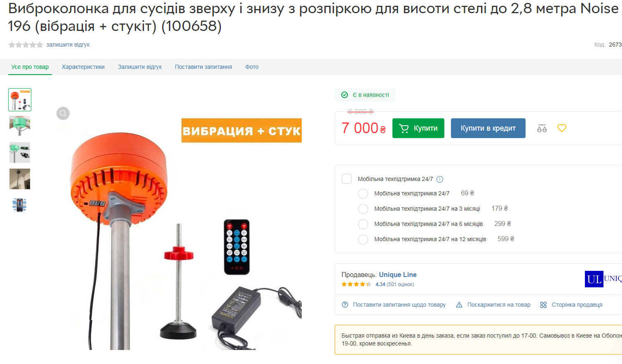Click the Купити в кредит button
The height and width of the screenshot is (364, 622).
coord(488,128)
